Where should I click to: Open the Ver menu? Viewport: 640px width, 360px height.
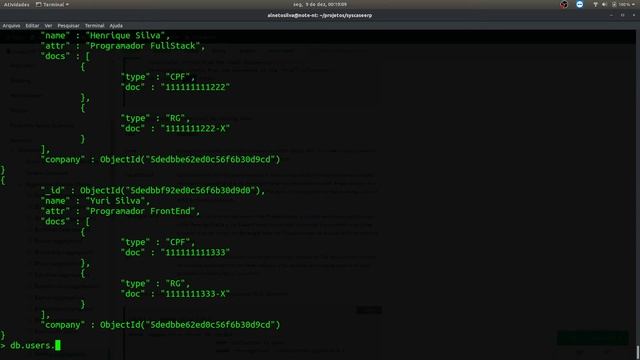(x=48, y=26)
